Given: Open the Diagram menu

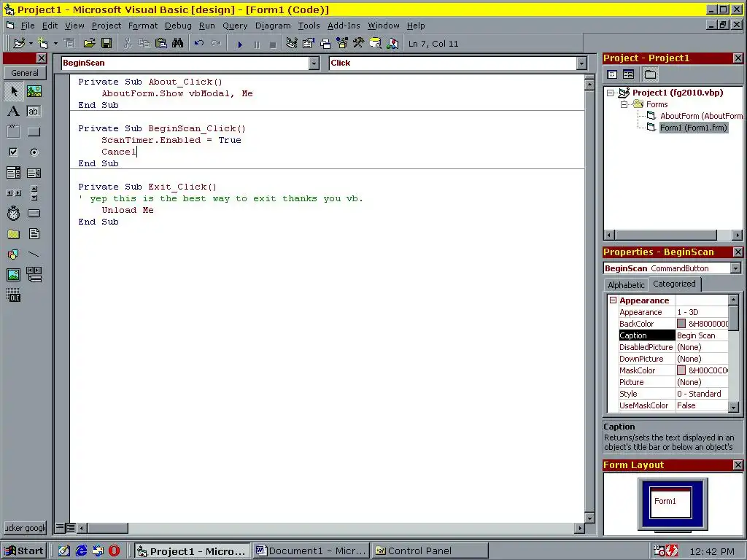Looking at the screenshot, I should [x=273, y=26].
